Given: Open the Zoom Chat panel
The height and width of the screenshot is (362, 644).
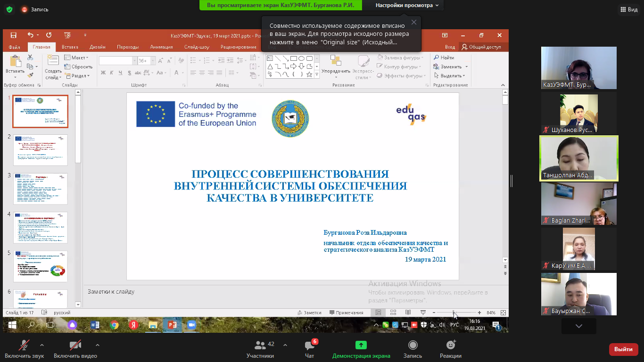Looking at the screenshot, I should [x=309, y=346].
